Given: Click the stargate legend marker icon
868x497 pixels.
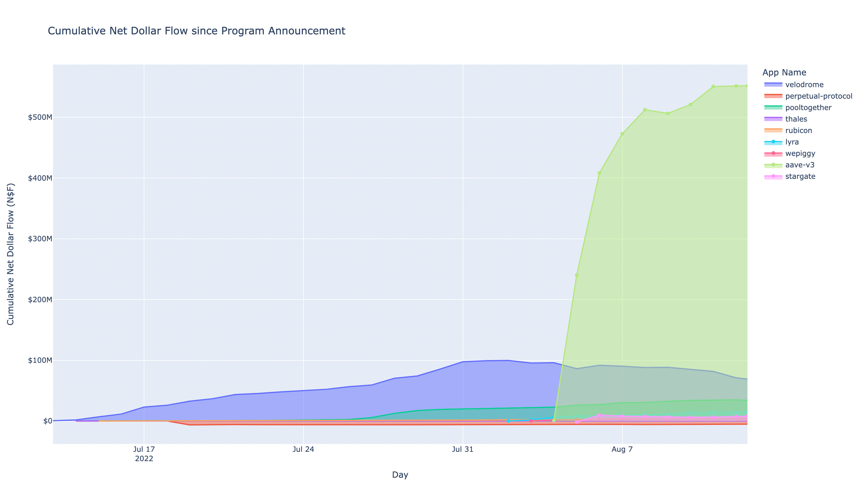Looking at the screenshot, I should (773, 176).
